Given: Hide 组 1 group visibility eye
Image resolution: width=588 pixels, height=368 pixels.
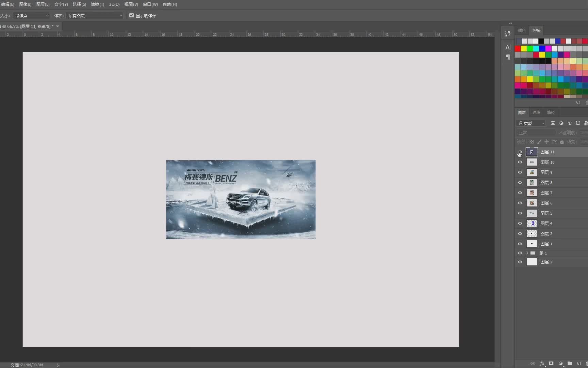Looking at the screenshot, I should 520,253.
